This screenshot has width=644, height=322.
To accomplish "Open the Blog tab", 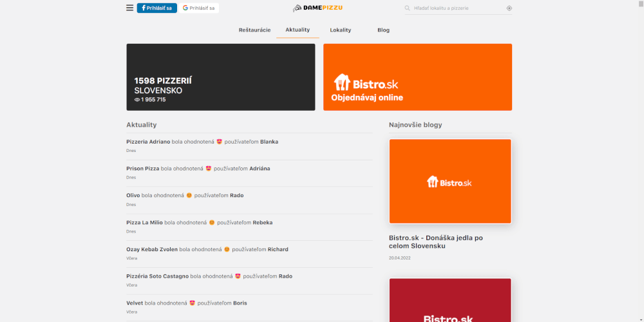I will point(383,30).
